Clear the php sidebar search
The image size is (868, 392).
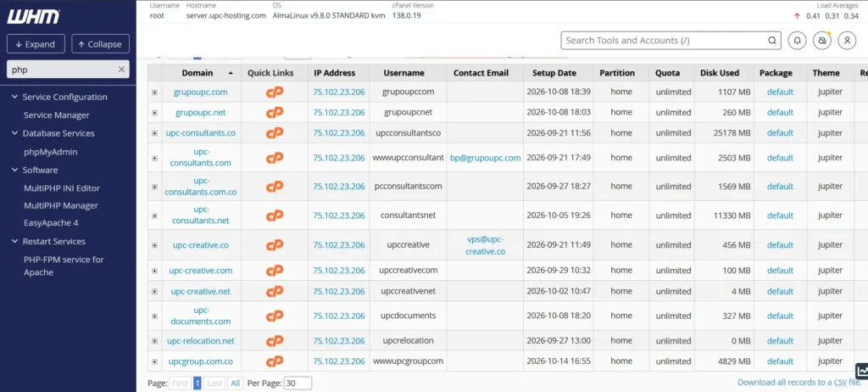tap(121, 70)
